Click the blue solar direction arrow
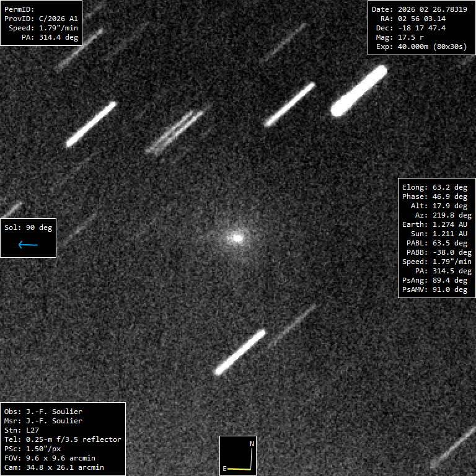This screenshot has width=476, height=476. [28, 245]
